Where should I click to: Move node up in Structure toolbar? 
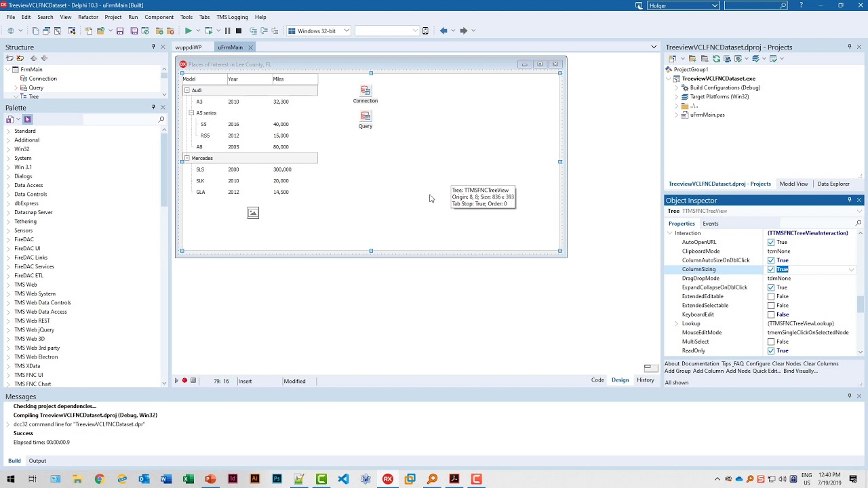click(x=33, y=58)
